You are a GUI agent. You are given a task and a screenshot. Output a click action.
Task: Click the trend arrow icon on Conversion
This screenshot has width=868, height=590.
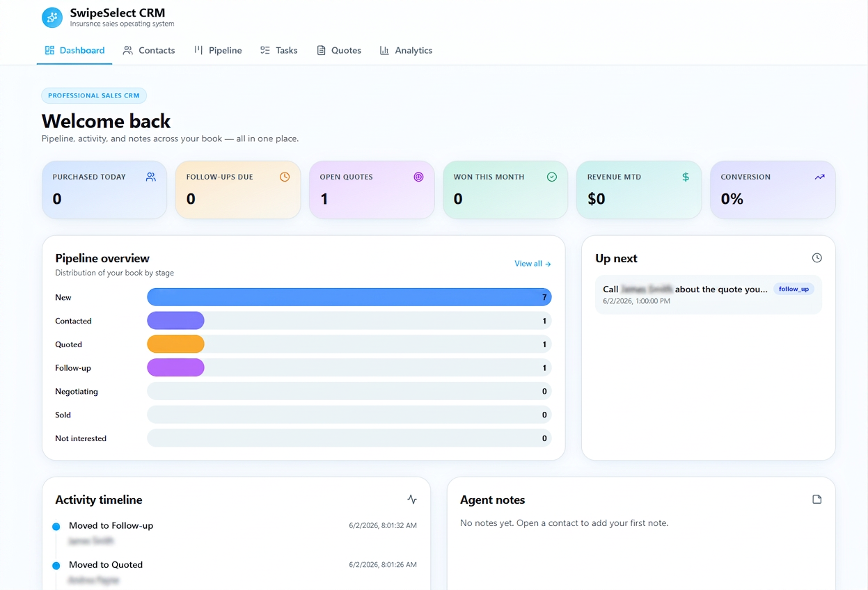819,177
